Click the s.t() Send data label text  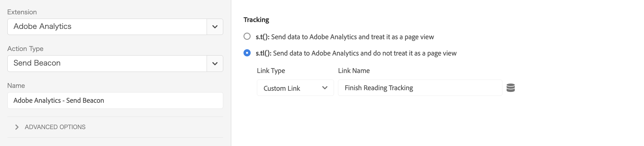click(345, 37)
